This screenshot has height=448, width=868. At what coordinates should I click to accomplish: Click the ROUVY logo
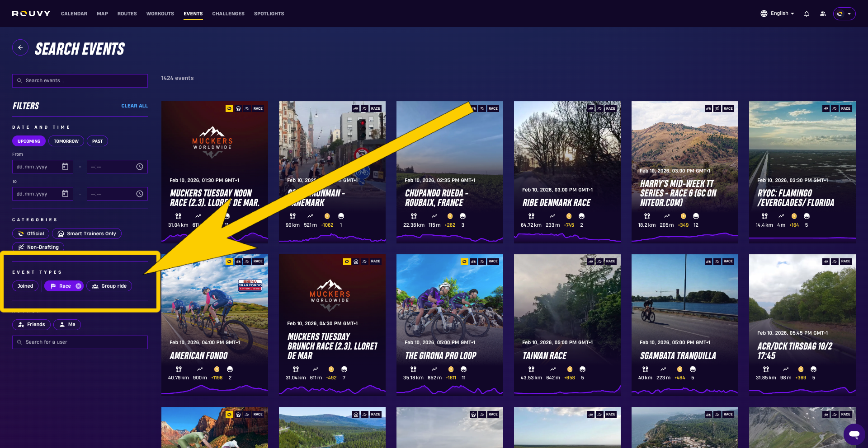[x=31, y=14]
